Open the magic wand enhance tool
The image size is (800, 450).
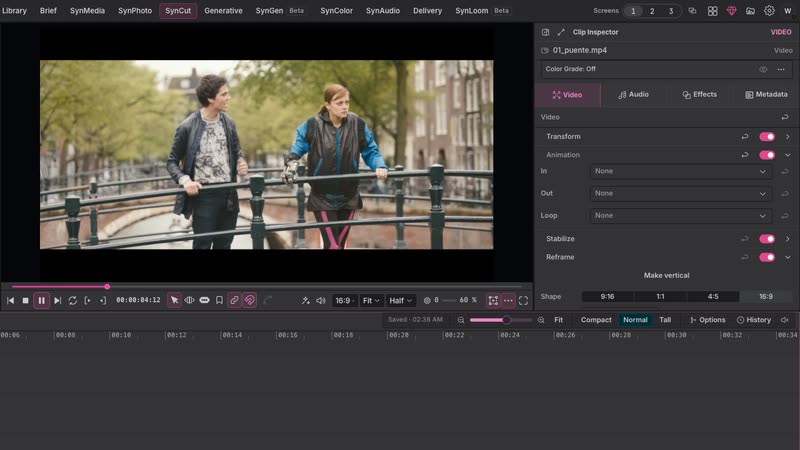click(305, 301)
